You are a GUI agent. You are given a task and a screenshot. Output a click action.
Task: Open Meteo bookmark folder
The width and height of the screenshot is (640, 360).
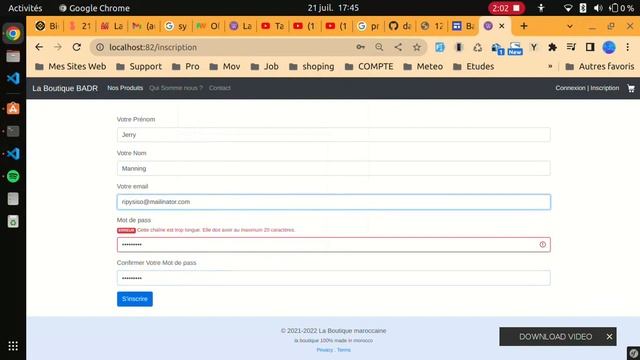coord(423,66)
